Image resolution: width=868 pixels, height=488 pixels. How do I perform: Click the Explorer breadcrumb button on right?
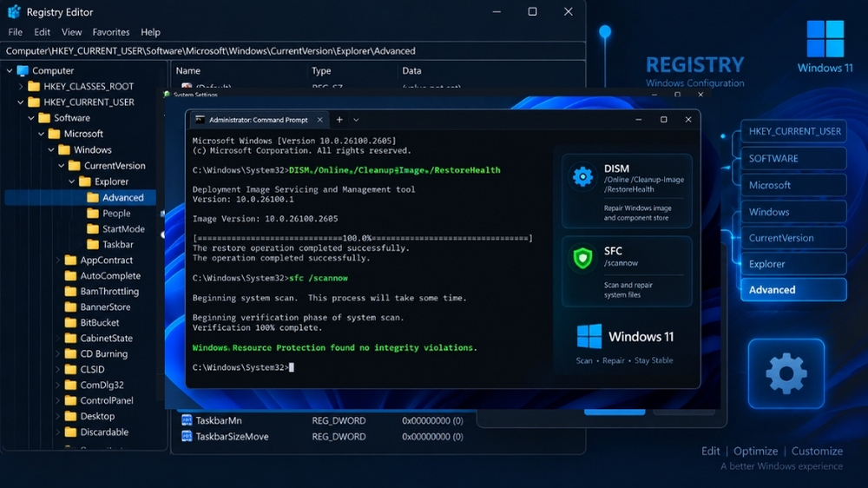tap(794, 264)
